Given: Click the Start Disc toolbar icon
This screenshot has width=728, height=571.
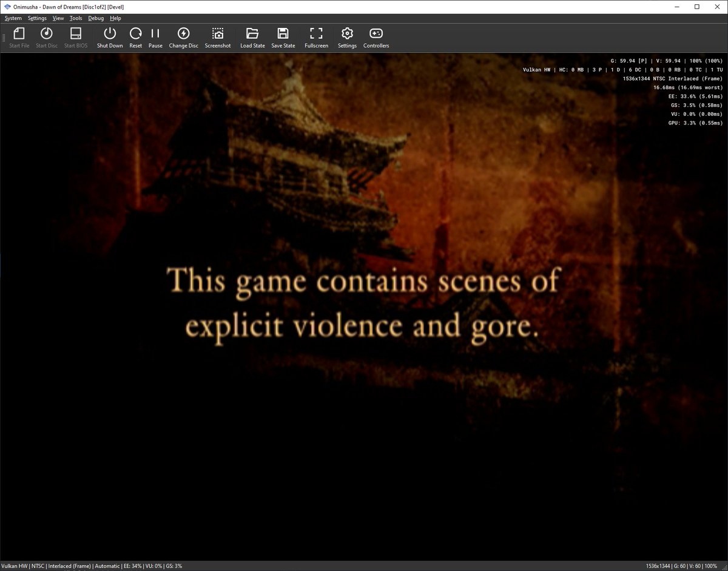Looking at the screenshot, I should coord(47,38).
